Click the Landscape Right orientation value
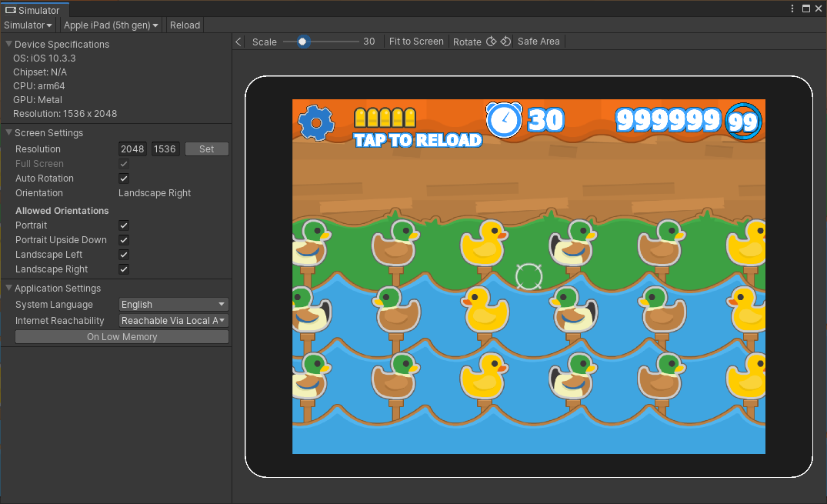This screenshot has height=504, width=827. point(155,193)
